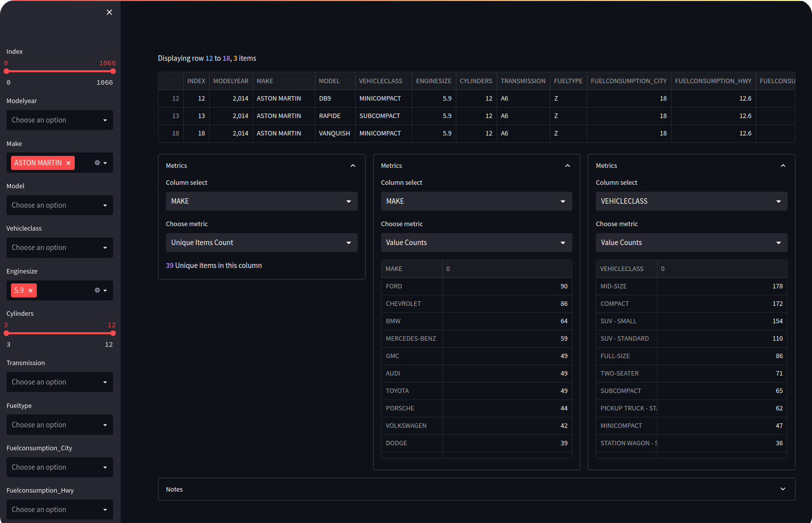Image resolution: width=812 pixels, height=523 pixels.
Task: Sort table by MODELYEAR column header
Action: tap(231, 81)
